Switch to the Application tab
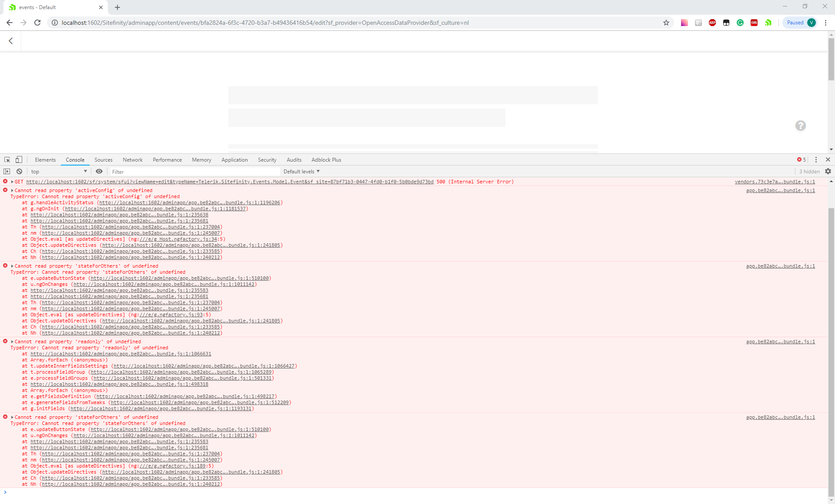Viewport: 835px width, 504px height. (x=234, y=160)
